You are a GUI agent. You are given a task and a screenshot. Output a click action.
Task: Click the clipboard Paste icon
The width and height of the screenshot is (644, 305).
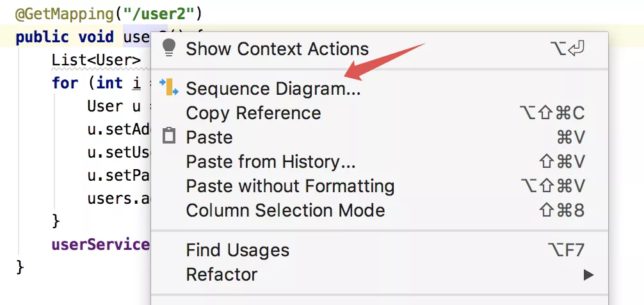[x=169, y=136]
